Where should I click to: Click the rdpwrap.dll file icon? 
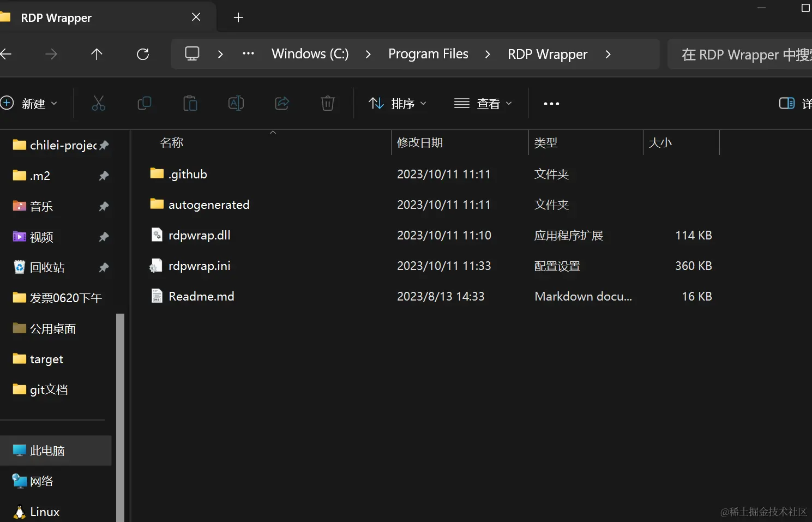click(x=157, y=235)
